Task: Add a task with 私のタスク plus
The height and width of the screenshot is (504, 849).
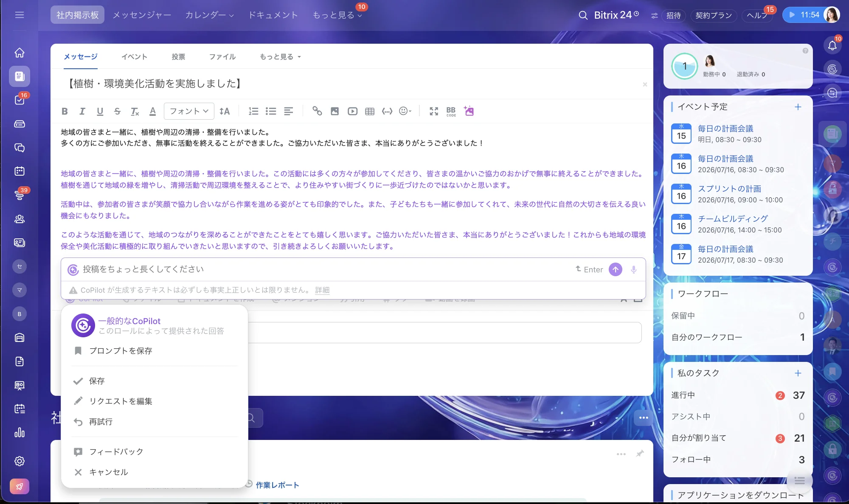Action: pos(798,373)
